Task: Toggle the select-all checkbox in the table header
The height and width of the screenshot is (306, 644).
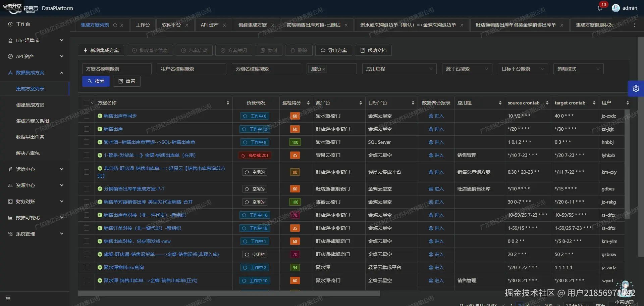Action: [x=86, y=103]
